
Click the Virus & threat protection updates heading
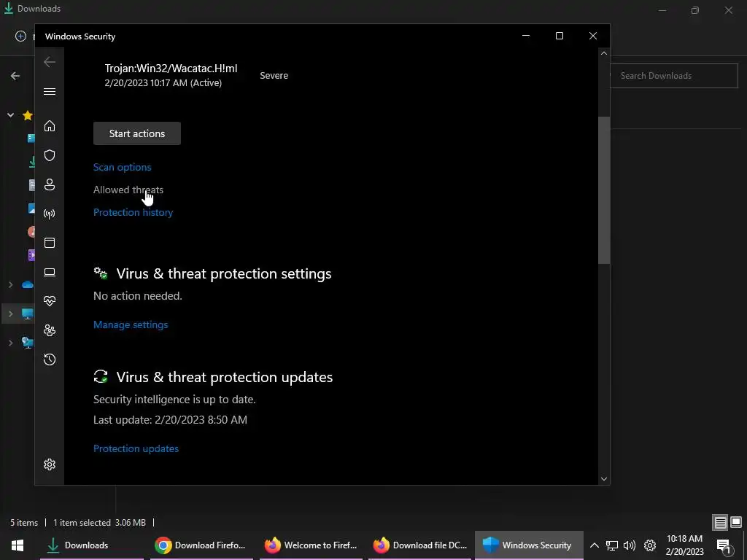(x=225, y=377)
